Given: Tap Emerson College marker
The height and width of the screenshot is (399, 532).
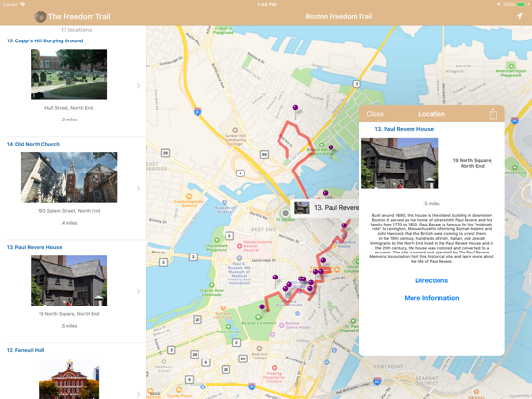Looking at the screenshot, I should pos(259,349).
